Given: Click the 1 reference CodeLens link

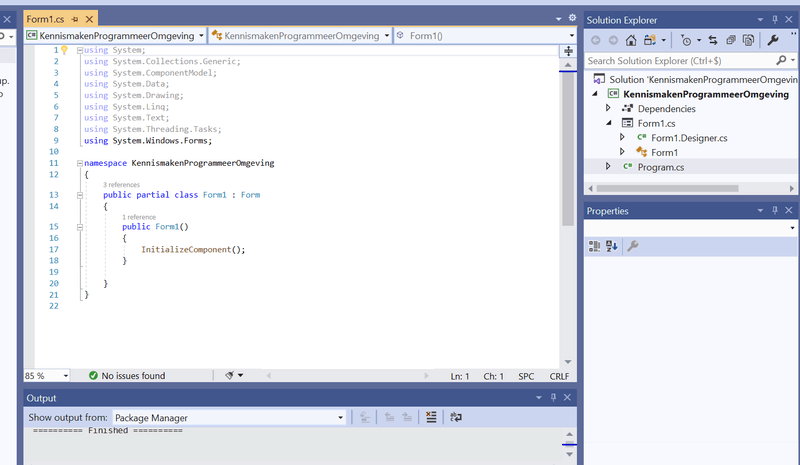Looking at the screenshot, I should click(x=139, y=217).
